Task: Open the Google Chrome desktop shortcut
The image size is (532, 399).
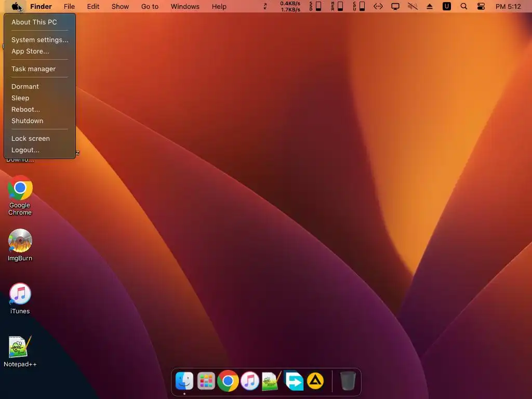Action: click(x=20, y=195)
